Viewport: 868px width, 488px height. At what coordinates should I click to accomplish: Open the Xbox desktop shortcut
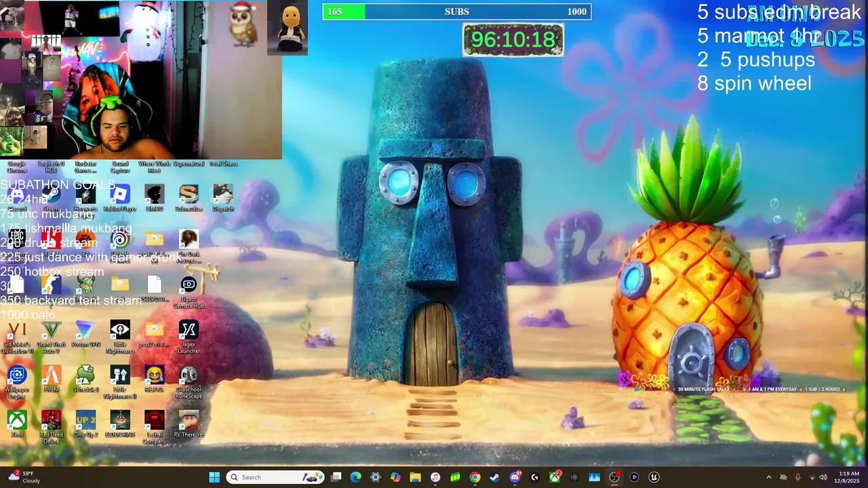(x=17, y=424)
